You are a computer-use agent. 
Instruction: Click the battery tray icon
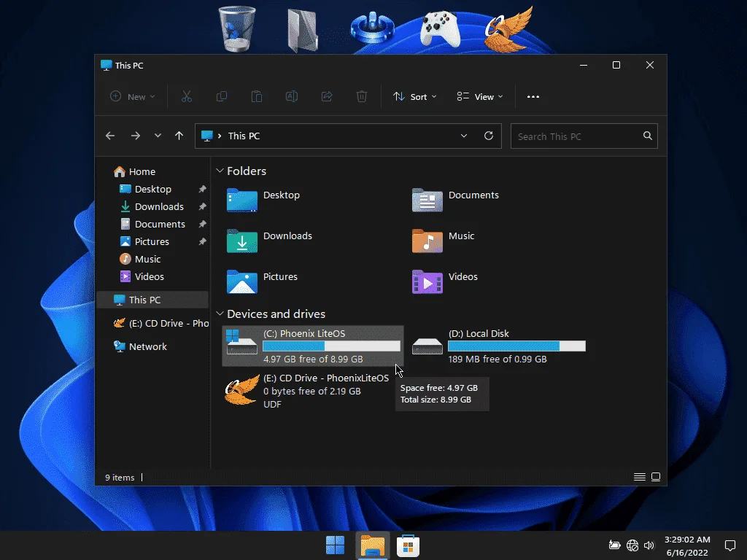point(614,545)
